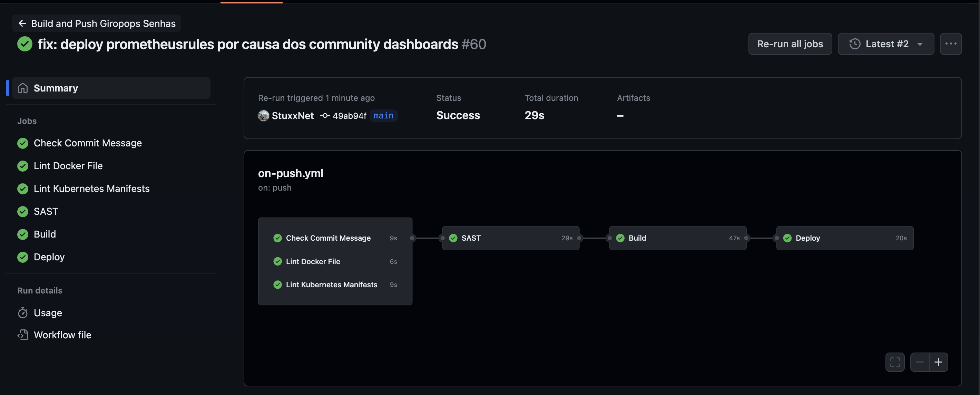The image size is (980, 395).
Task: Open Check Commit Message job in sidebar
Action: pyautogui.click(x=88, y=143)
